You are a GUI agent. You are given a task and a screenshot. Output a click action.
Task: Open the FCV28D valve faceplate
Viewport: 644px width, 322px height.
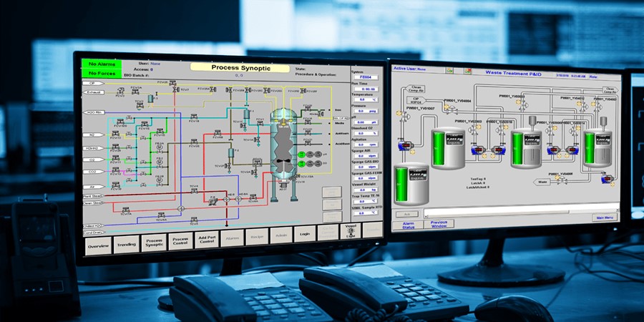pos(266,91)
